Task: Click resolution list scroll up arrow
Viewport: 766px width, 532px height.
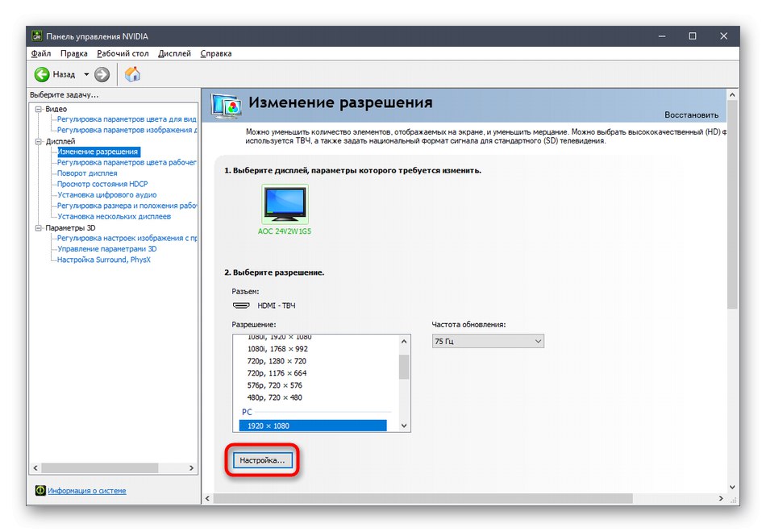Action: click(x=404, y=341)
